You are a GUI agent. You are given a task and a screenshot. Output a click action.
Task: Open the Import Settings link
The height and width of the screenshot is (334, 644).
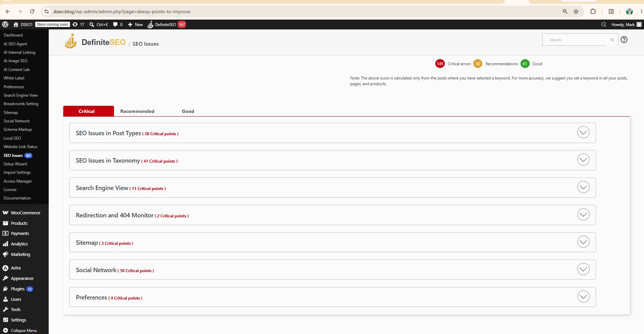pyautogui.click(x=17, y=172)
